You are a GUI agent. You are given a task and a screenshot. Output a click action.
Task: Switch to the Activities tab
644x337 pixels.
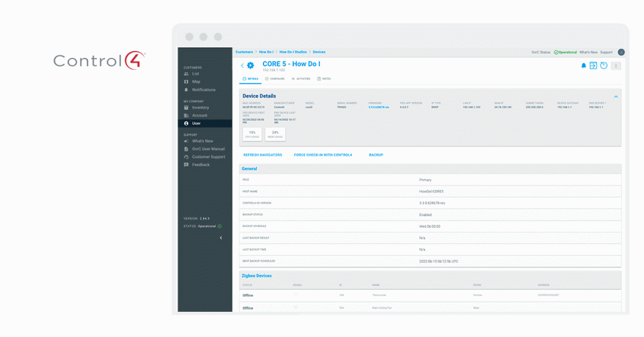pyautogui.click(x=301, y=79)
